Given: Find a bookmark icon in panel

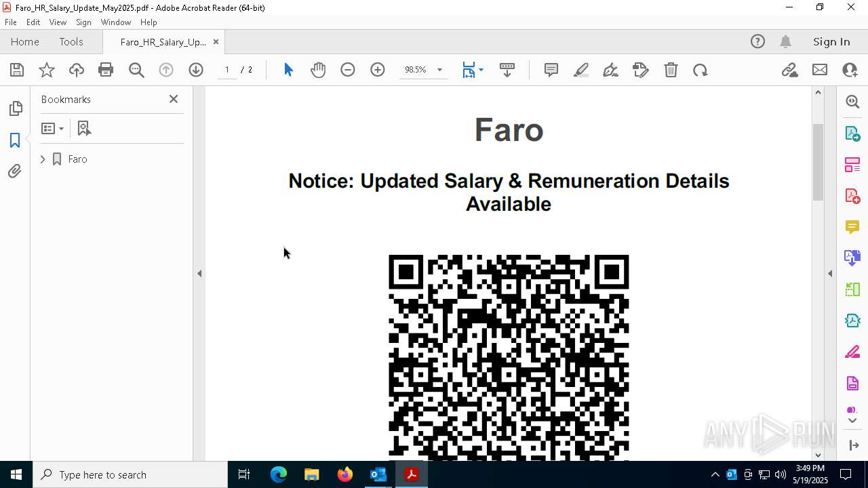Looking at the screenshot, I should coord(84,128).
